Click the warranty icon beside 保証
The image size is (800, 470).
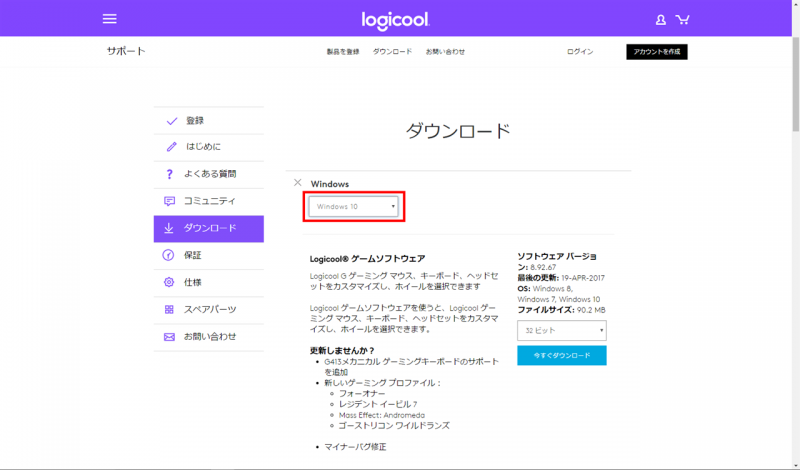click(x=168, y=255)
